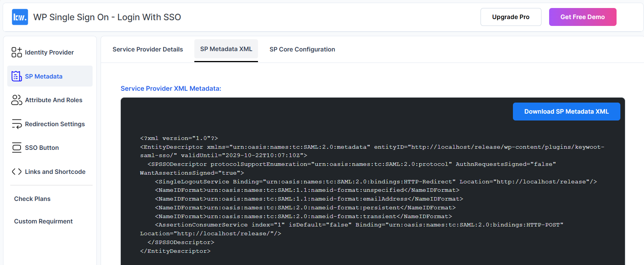This screenshot has height=265, width=644.
Task: Click the xml version="1.0" line
Action: point(179,138)
